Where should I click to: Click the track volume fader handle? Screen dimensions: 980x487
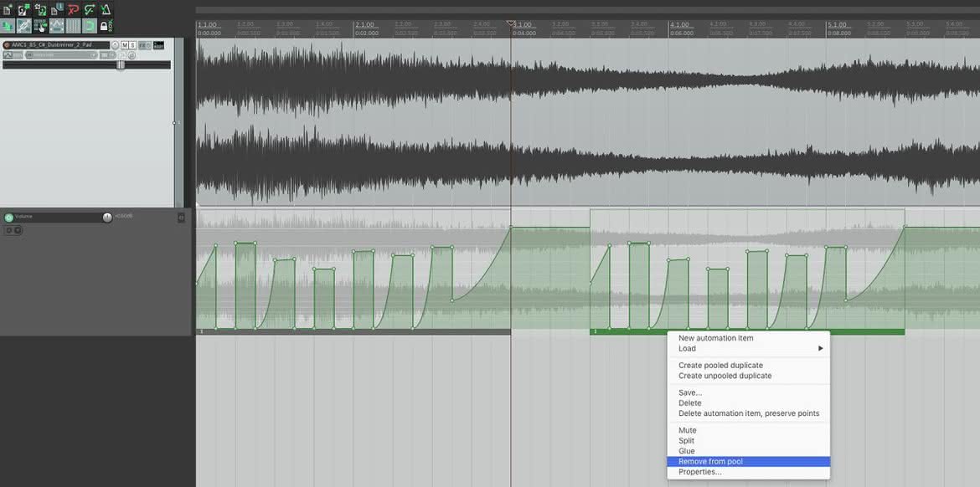[x=121, y=65]
